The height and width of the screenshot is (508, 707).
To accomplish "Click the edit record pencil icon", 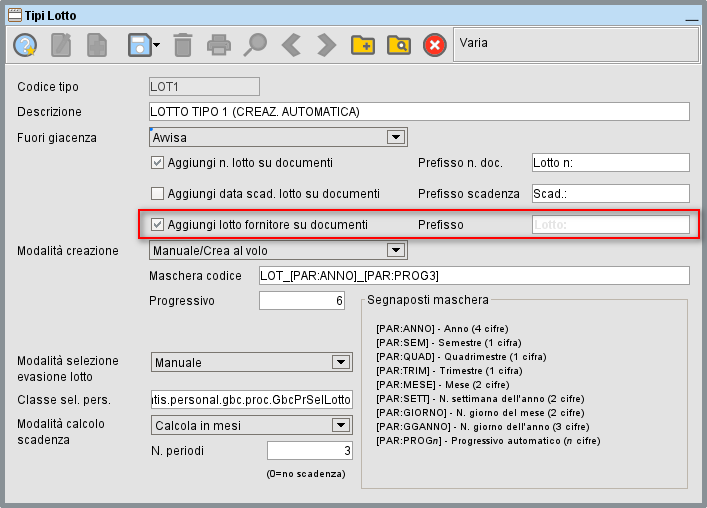I will pyautogui.click(x=61, y=45).
